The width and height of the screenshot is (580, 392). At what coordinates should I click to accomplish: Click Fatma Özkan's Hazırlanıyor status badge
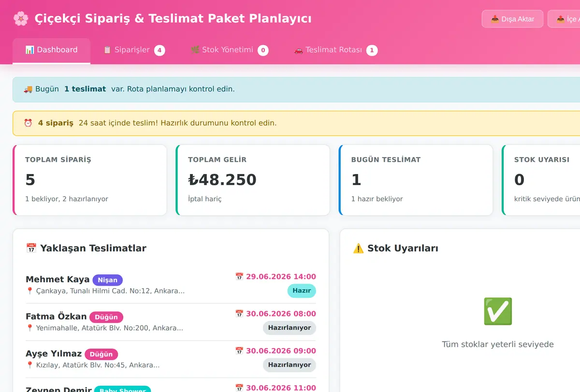[290, 328]
